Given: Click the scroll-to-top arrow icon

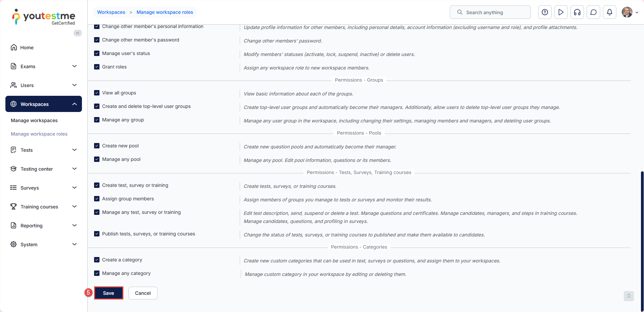Looking at the screenshot, I should [x=628, y=296].
